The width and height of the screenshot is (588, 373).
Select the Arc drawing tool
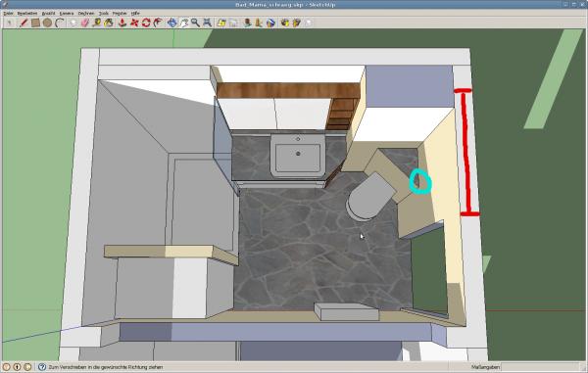(59, 23)
